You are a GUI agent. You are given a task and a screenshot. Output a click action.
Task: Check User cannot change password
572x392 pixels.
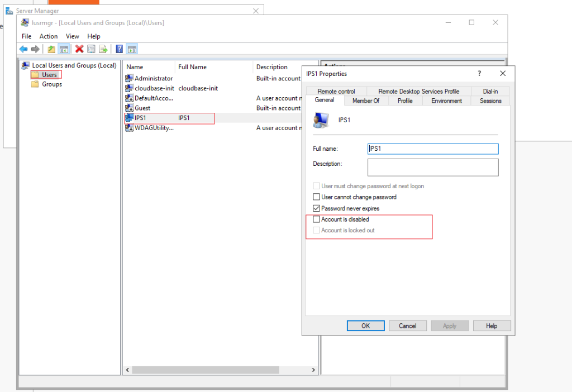click(317, 197)
